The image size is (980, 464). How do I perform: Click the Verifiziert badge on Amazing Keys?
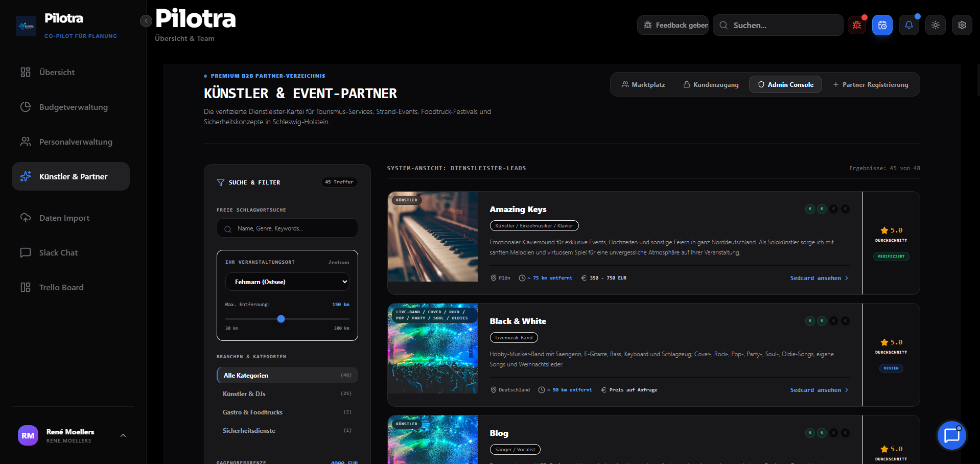pos(891,257)
